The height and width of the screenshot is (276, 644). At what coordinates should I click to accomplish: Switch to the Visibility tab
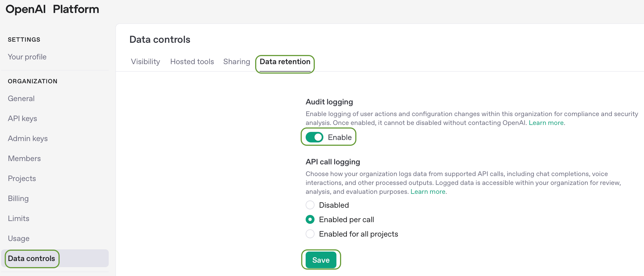click(x=146, y=62)
